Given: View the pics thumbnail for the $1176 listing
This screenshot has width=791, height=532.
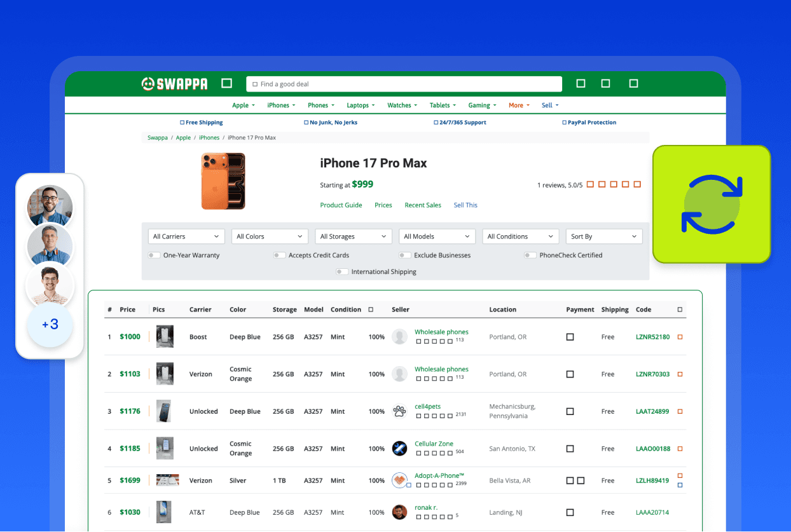Looking at the screenshot, I should coord(164,411).
